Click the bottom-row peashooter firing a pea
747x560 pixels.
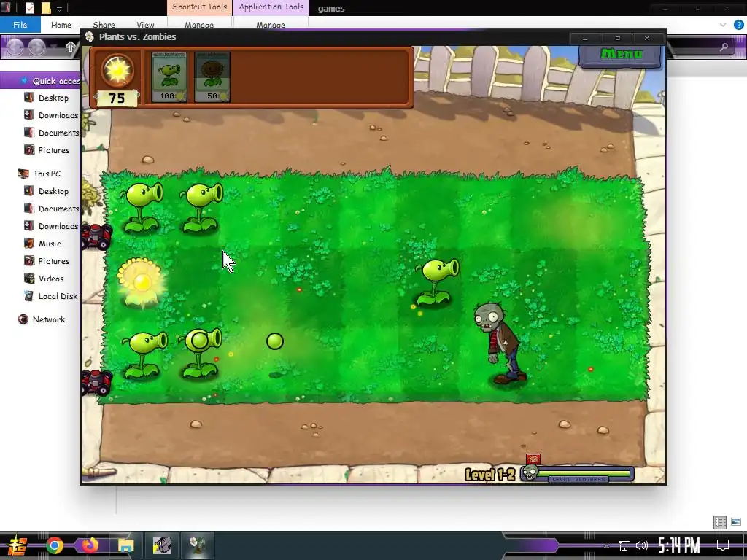coord(201,354)
